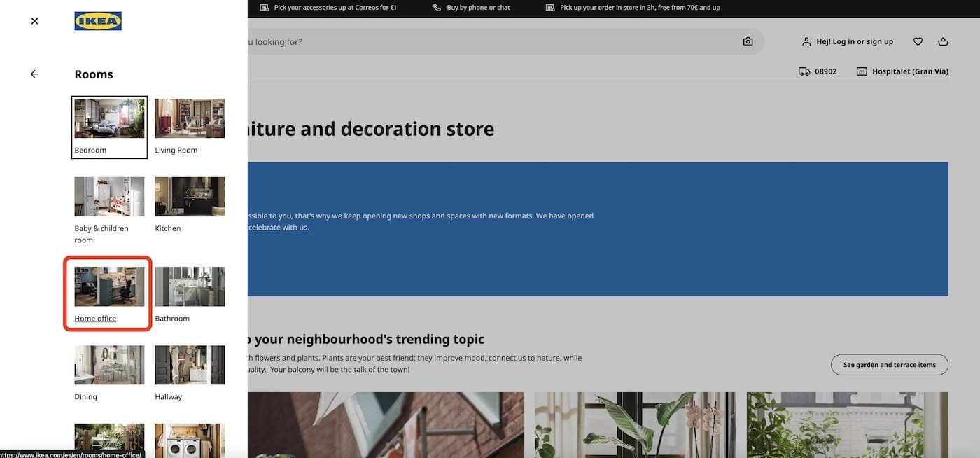
Task: Open Hej! Log in or sign up
Action: tap(855, 40)
